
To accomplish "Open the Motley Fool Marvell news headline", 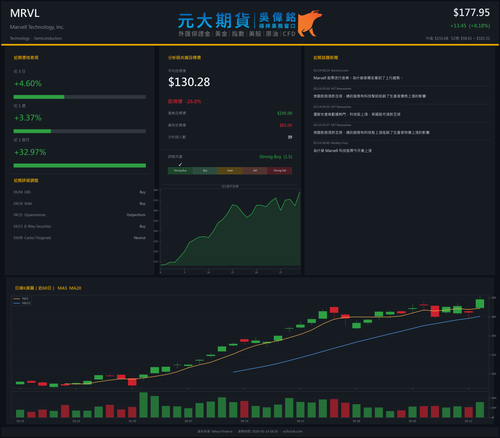I will pos(342,151).
